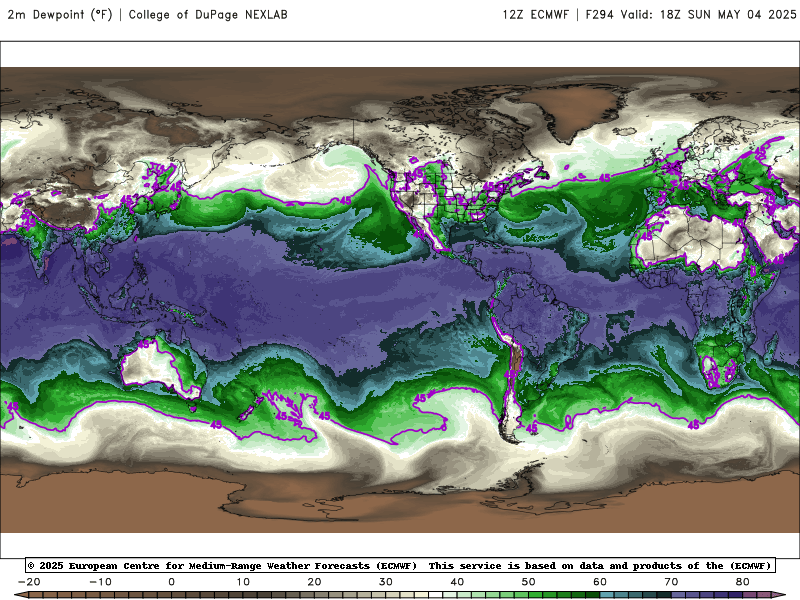Click the "2m Dewpoint (°F)" title text
Image resolution: width=800 pixels, height=600 pixels.
click(x=60, y=15)
